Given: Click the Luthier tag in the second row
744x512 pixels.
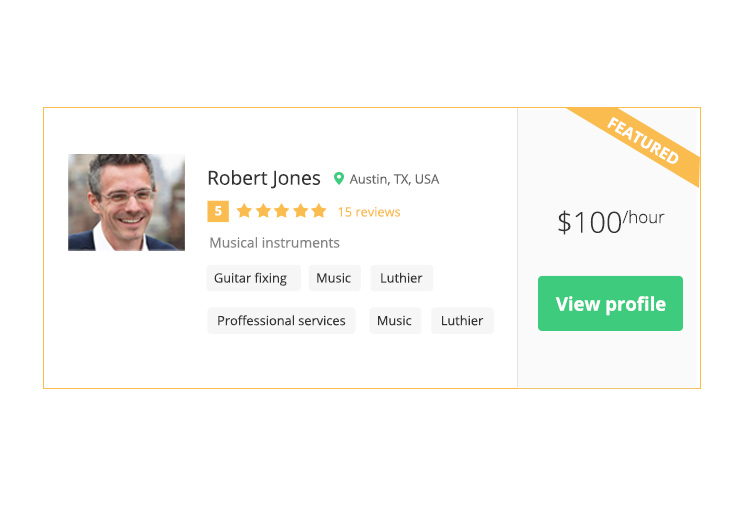Looking at the screenshot, I should coord(462,321).
